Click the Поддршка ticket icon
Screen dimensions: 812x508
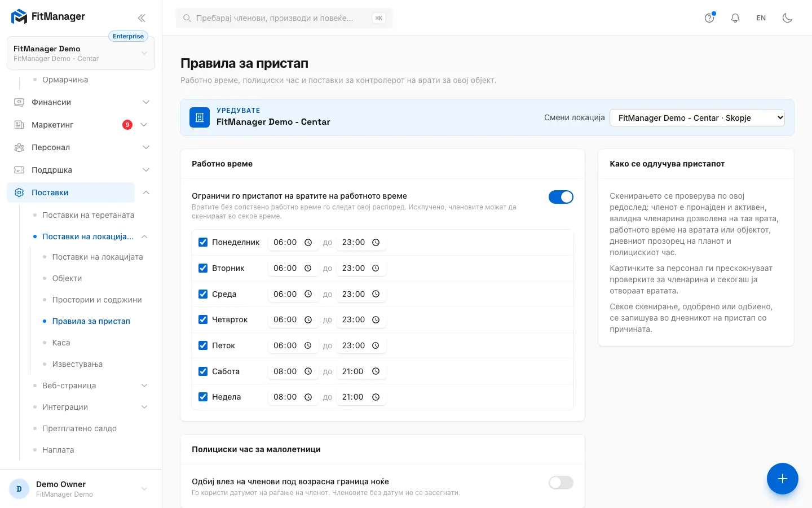19,170
